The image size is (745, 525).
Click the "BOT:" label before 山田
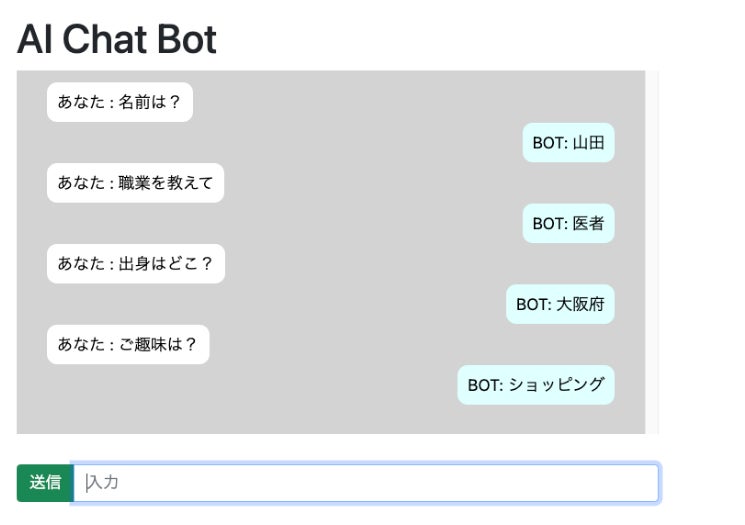pyautogui.click(x=549, y=143)
